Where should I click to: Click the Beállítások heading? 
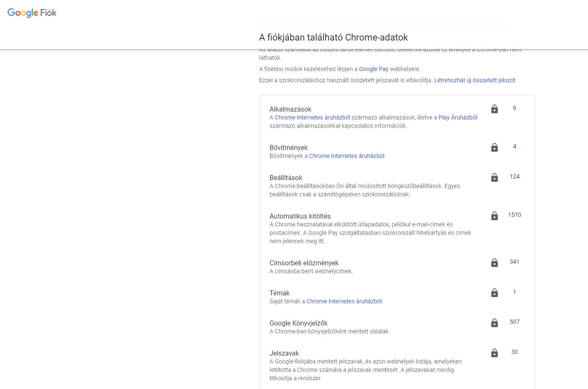pyautogui.click(x=286, y=178)
